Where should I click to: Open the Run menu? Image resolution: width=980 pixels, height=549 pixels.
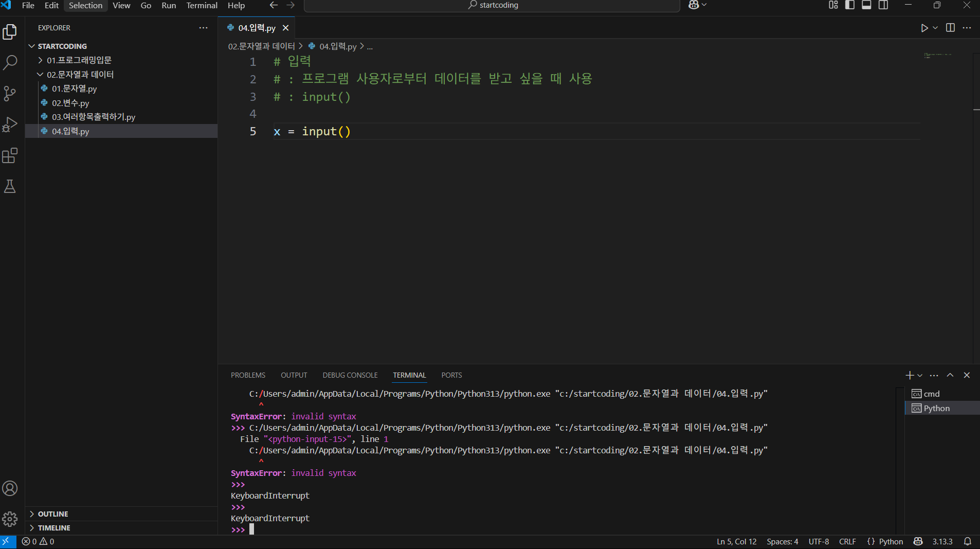pos(169,5)
